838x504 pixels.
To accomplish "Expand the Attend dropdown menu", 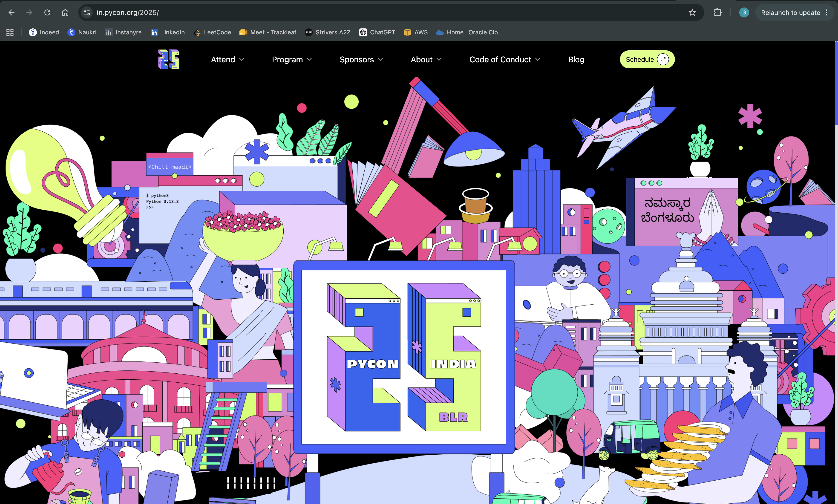I will point(228,59).
